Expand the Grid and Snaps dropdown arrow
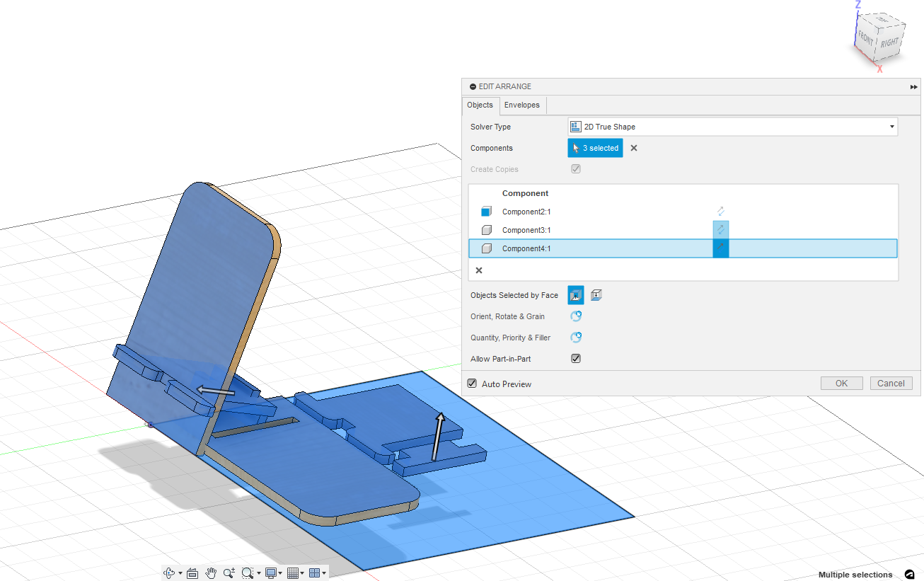Screen dimensions: 924x581 point(303,573)
